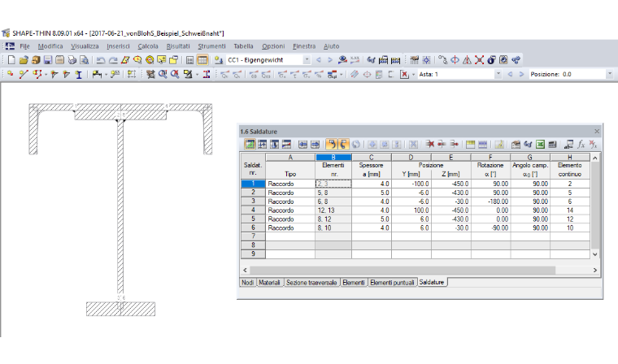Click Elemento continuo cell '14'
Screen dimensions: 618x364
click(x=570, y=210)
